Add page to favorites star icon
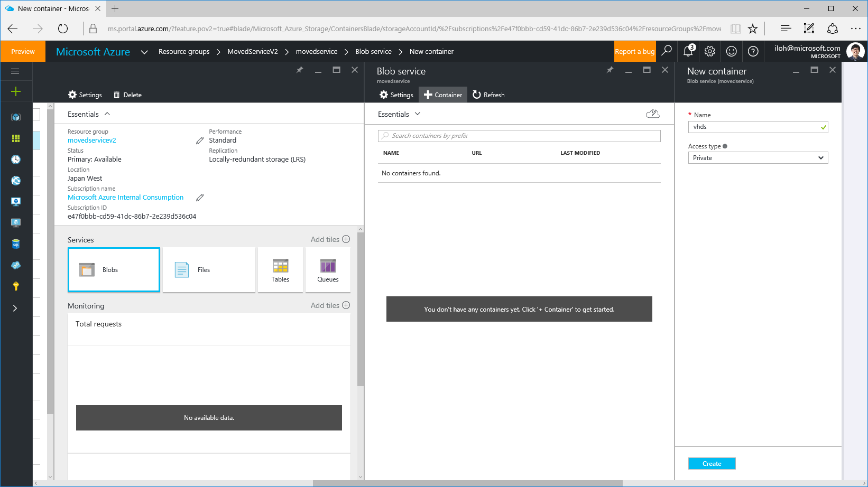The height and width of the screenshot is (487, 868). pyautogui.click(x=753, y=29)
